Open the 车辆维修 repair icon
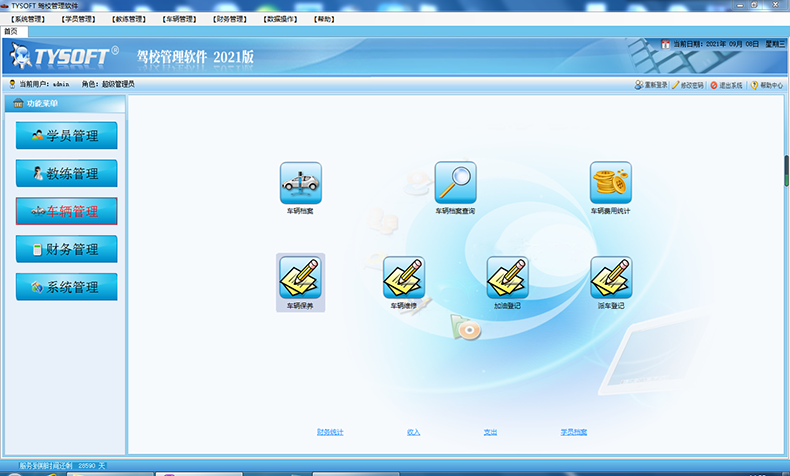 click(x=403, y=277)
